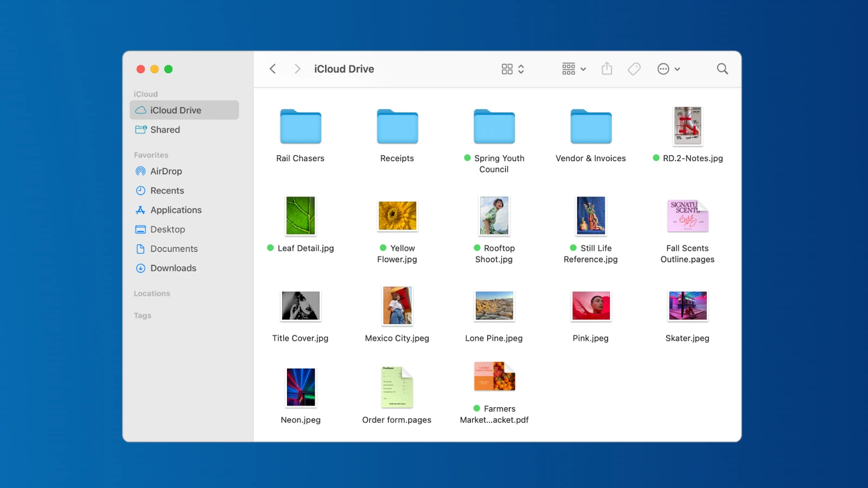
Task: Open the Receipts folder
Action: 397,126
